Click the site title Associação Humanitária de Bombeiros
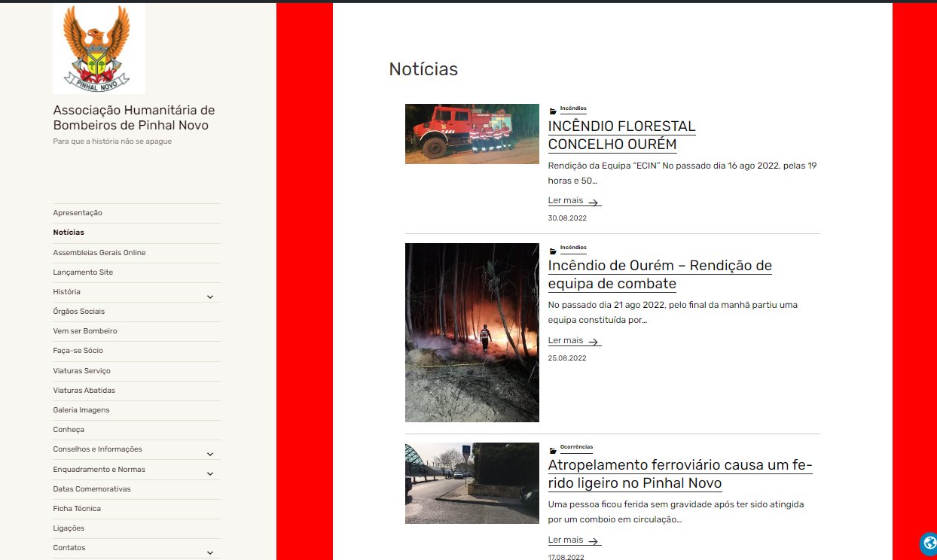The width and height of the screenshot is (937, 560). [x=133, y=117]
